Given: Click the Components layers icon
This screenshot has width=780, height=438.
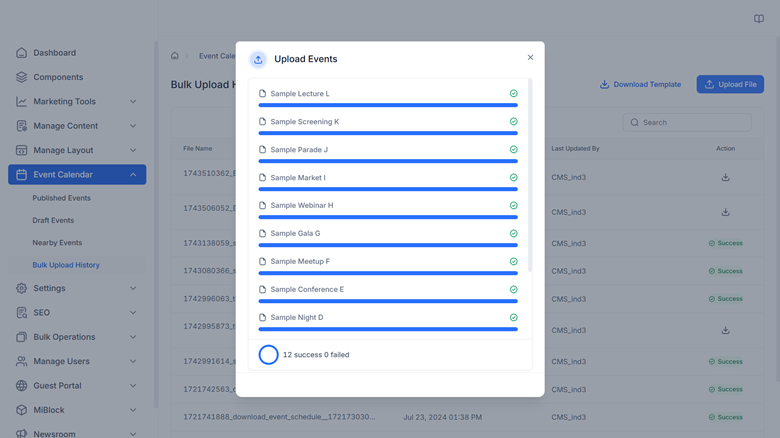Looking at the screenshot, I should pyautogui.click(x=21, y=77).
